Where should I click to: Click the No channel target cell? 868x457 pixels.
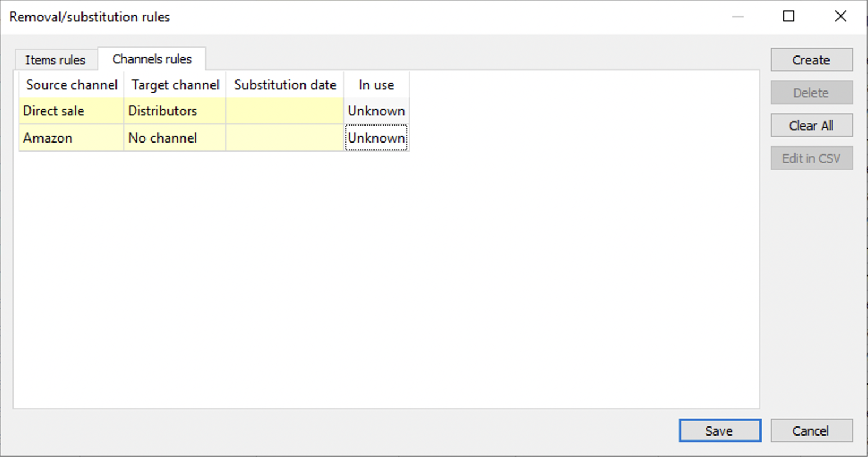(175, 138)
